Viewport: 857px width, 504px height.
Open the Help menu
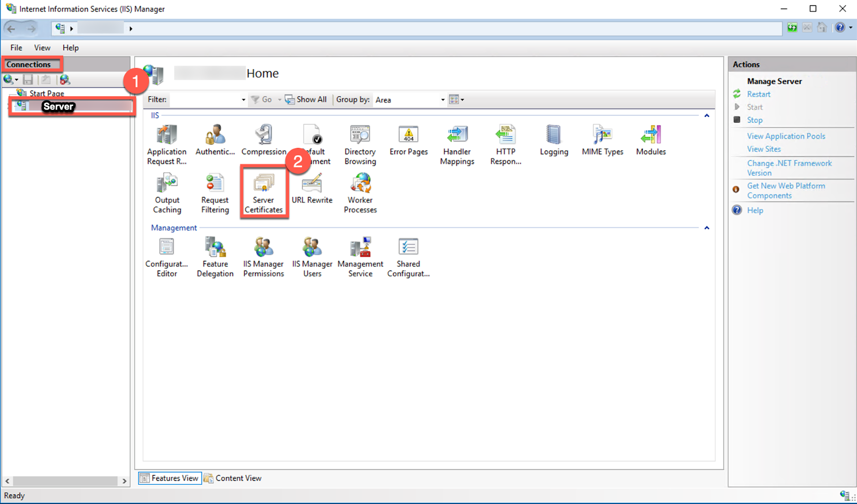(x=70, y=48)
